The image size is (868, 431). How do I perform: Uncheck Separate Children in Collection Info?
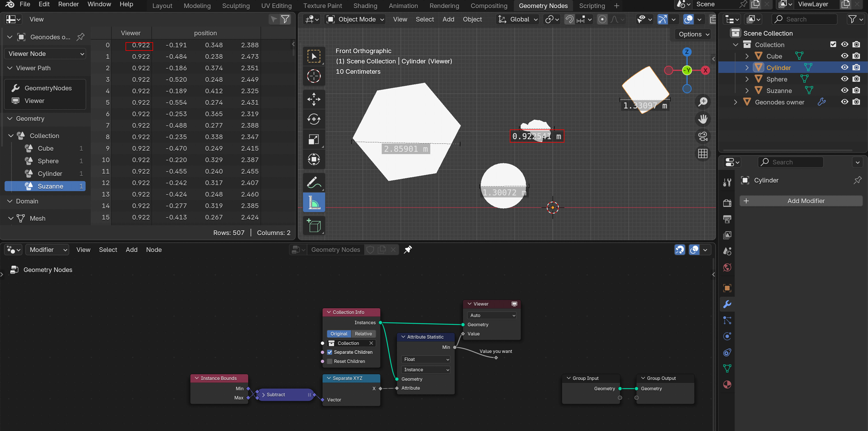click(x=329, y=352)
